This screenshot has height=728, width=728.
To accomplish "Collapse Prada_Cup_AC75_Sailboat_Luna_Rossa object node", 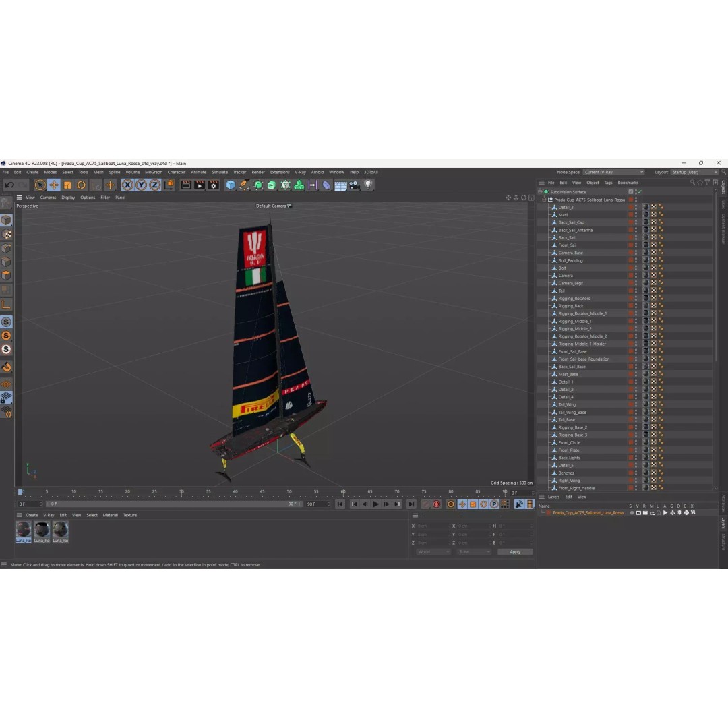I will pos(544,200).
